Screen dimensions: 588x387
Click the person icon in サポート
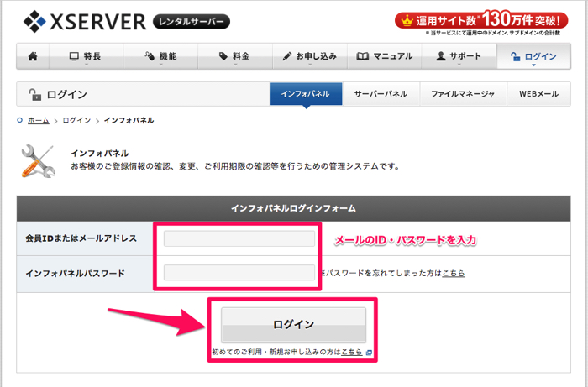pyautogui.click(x=441, y=56)
